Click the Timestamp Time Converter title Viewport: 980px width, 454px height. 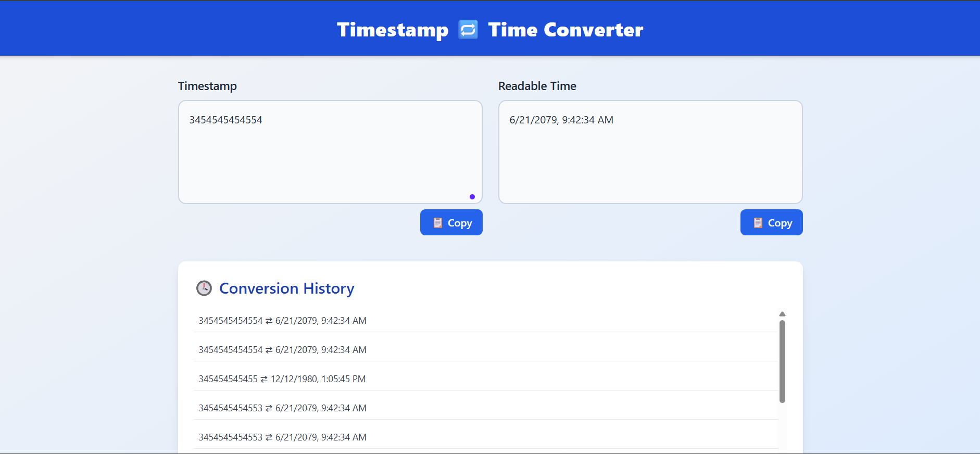coord(490,30)
